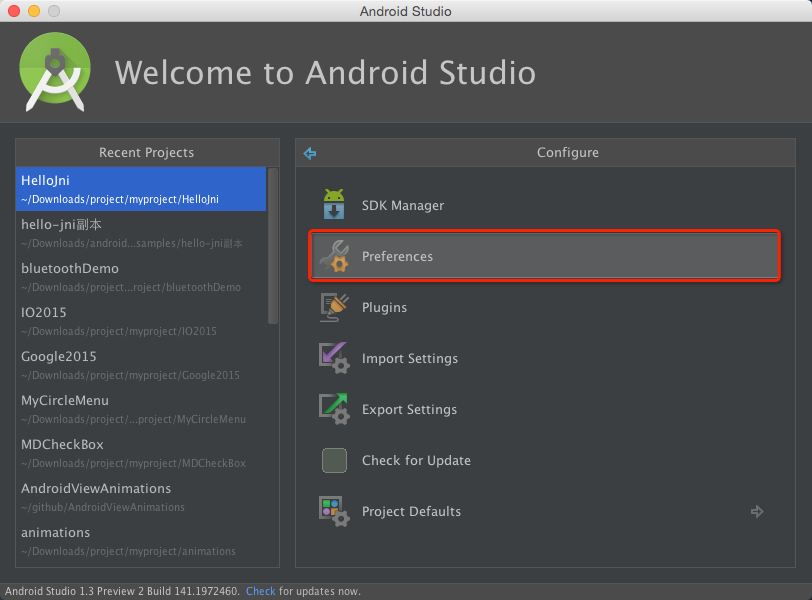Click the SDK Manager android icon
The height and width of the screenshot is (600, 812).
(x=334, y=204)
